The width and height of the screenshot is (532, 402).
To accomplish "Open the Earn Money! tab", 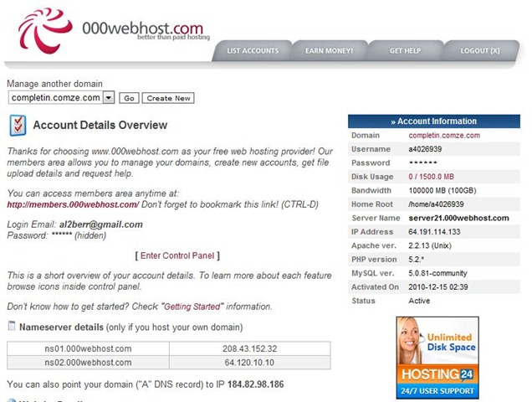I will (x=329, y=50).
